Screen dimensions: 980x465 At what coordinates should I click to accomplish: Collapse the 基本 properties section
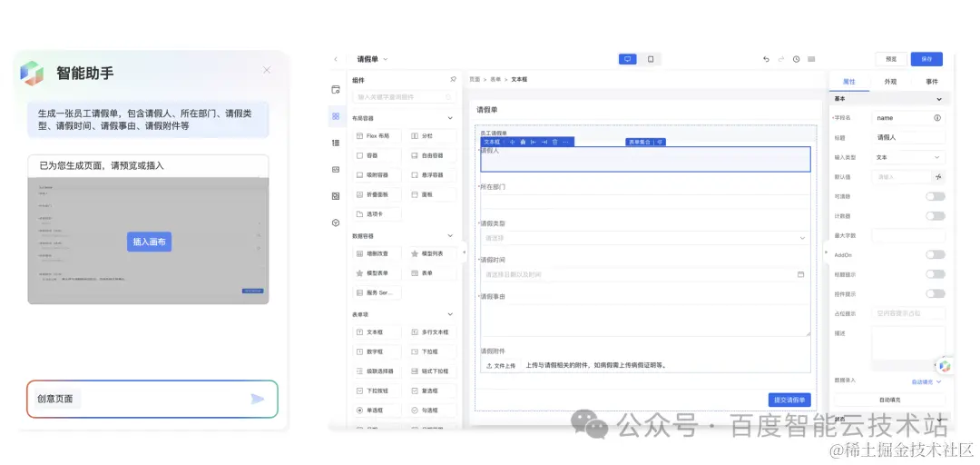tap(939, 99)
